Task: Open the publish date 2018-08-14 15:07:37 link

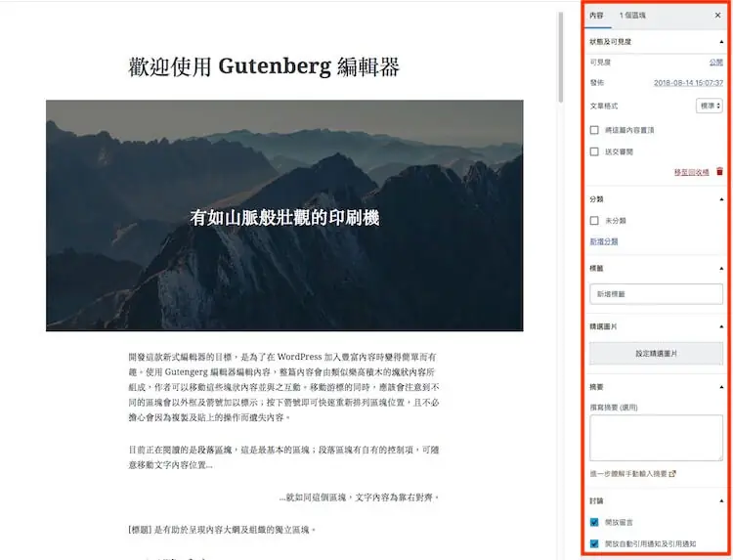Action: [688, 83]
